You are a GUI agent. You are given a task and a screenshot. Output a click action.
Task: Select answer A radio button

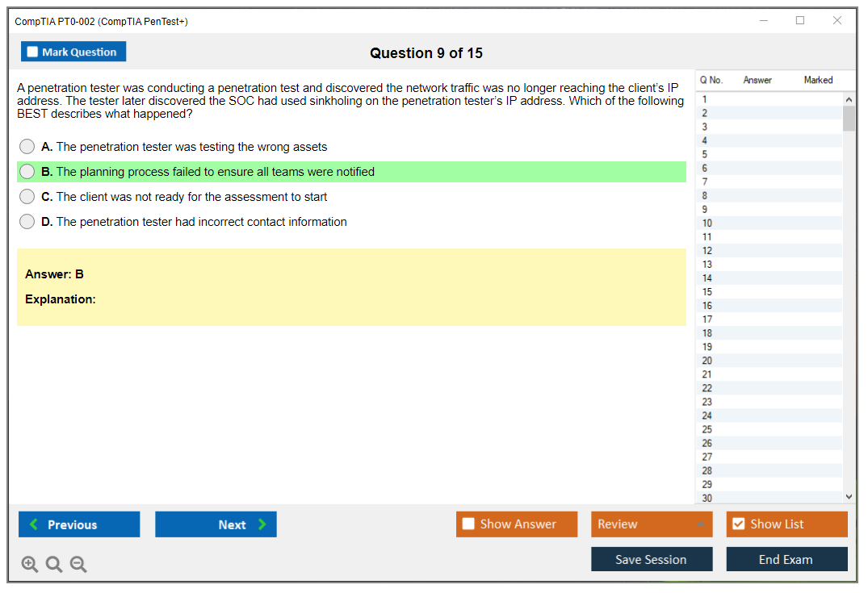(27, 147)
